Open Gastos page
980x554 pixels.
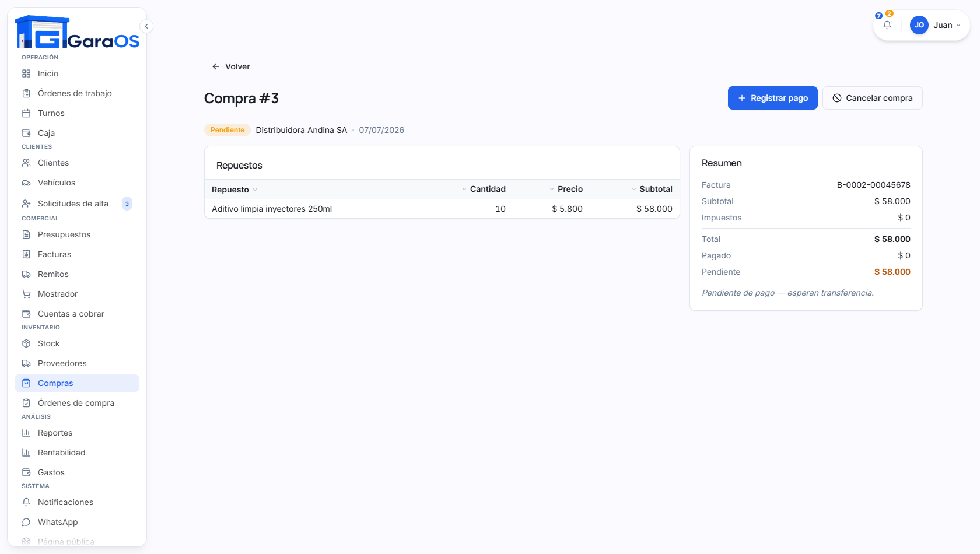pos(77,472)
